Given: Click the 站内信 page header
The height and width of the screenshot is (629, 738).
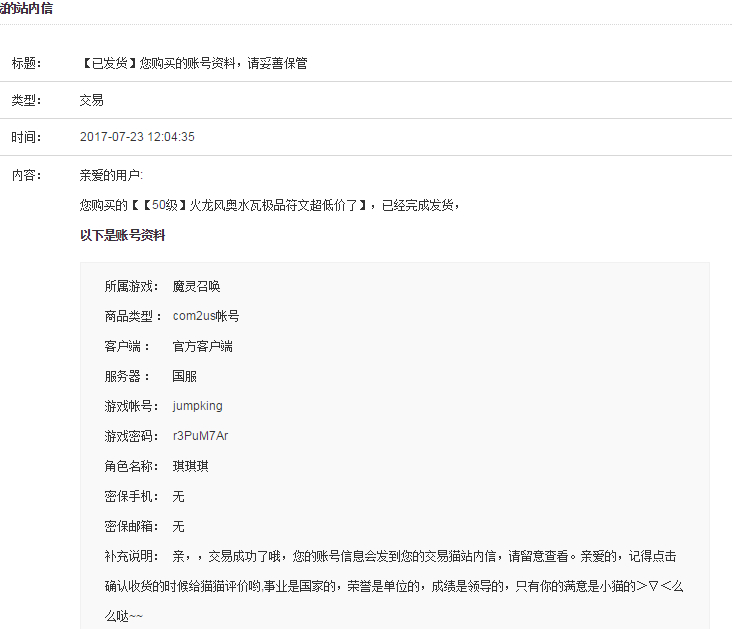Looking at the screenshot, I should [26, 8].
